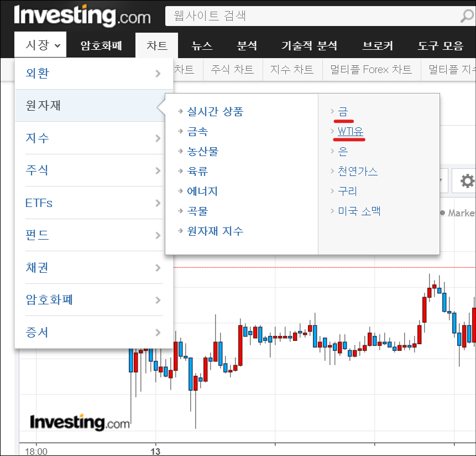Screen dimensions: 476x456
Task: Click the Investing.com logo in header
Action: 82,15
